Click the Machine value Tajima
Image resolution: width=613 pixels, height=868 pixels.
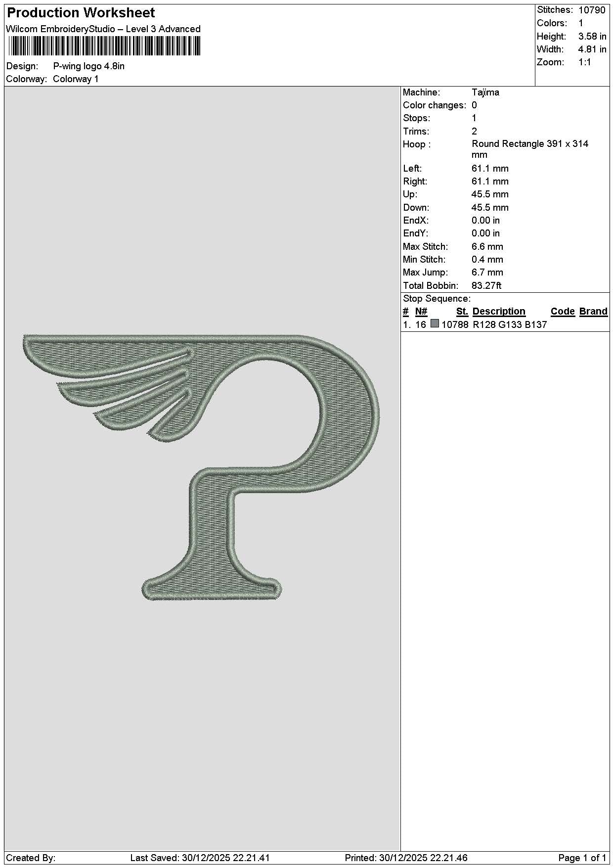(485, 92)
